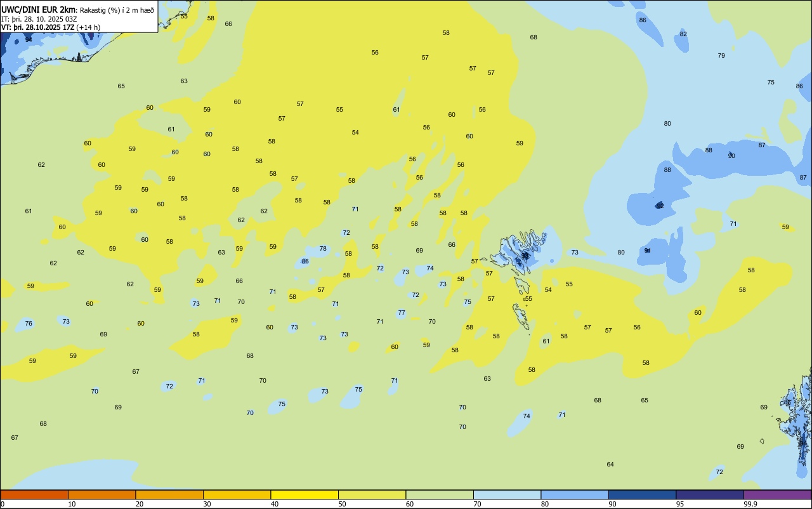Click the purple legend swatch above 99.9

click(x=777, y=494)
